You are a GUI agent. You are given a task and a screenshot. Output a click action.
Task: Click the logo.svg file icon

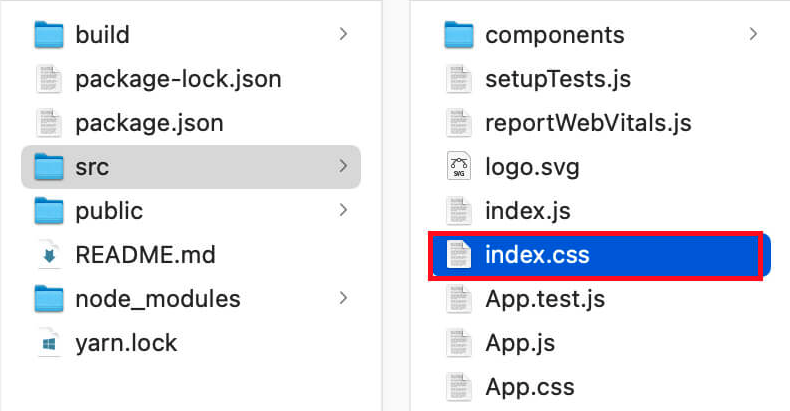coord(458,166)
